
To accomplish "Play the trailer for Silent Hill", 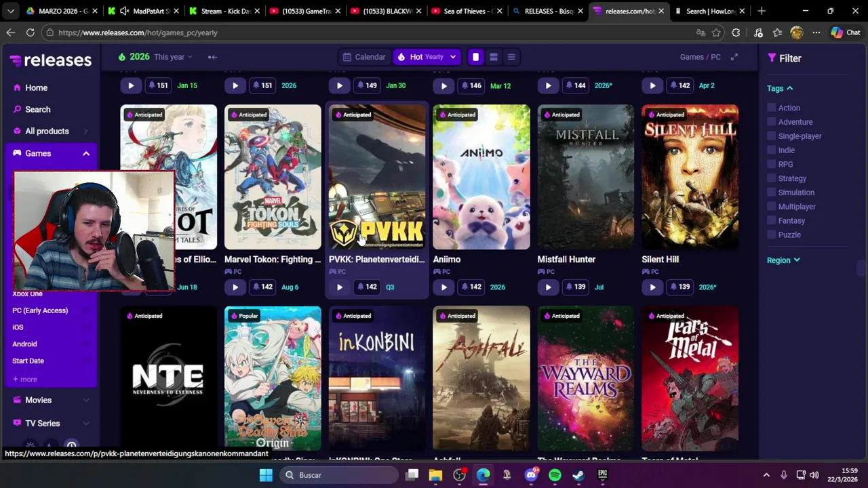I will (652, 287).
